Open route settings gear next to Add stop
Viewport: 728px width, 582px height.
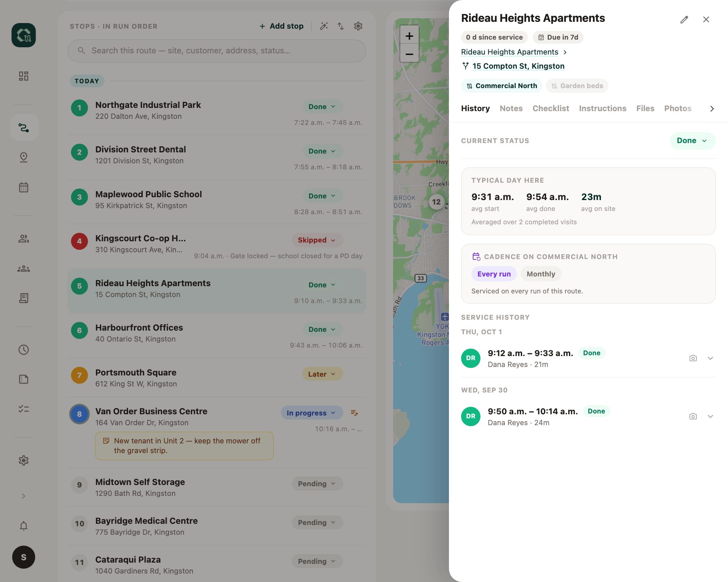pyautogui.click(x=358, y=26)
